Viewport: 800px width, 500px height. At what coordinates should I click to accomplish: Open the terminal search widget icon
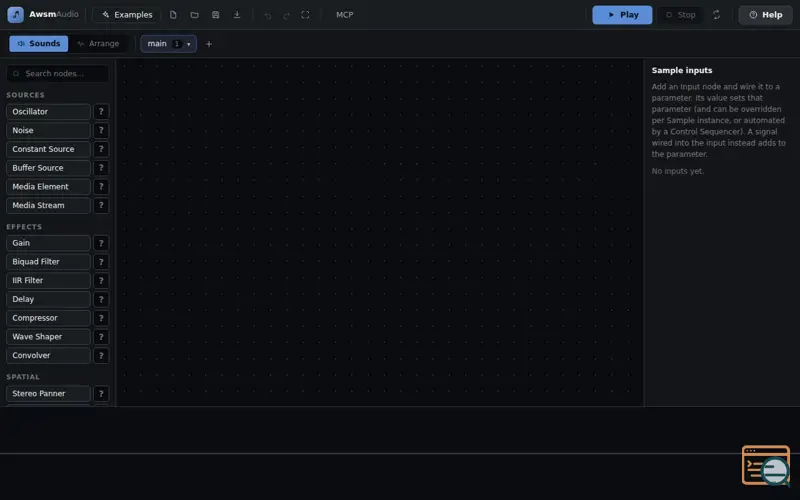pos(766,465)
